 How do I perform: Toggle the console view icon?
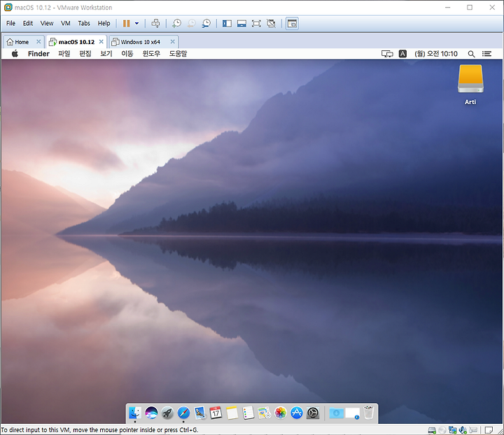[x=292, y=24]
